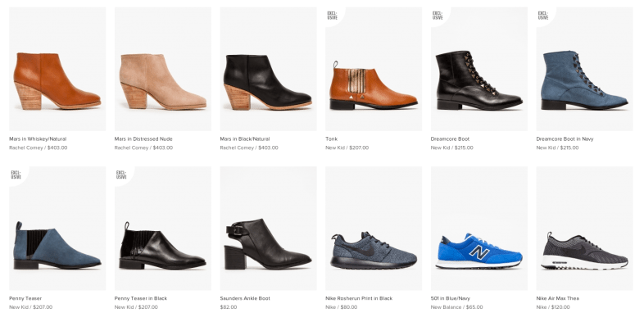The height and width of the screenshot is (322, 644).
Task: Click the Nike Air Max Thea title link
Action: click(x=558, y=298)
